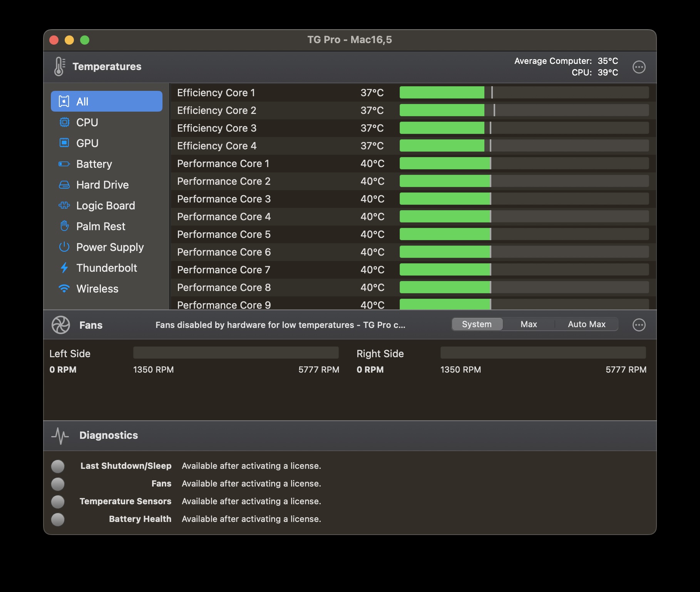The image size is (700, 592).
Task: Click the Battery icon in sidebar
Action: point(64,164)
